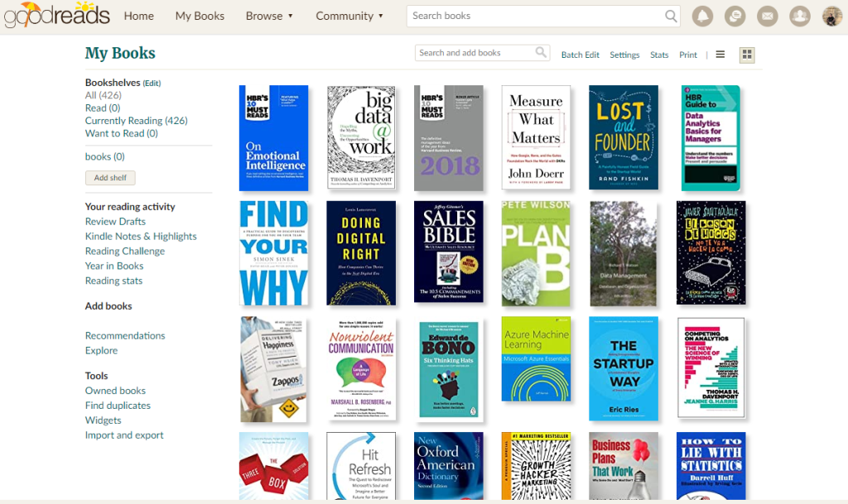The image size is (848, 504).
Task: Select My Books in the top navigation
Action: coord(200,17)
